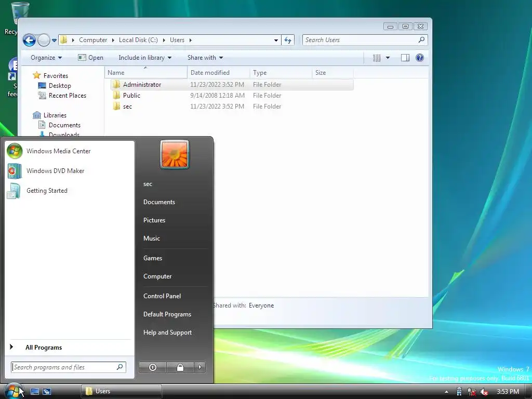The image size is (532, 399).
Task: Open the Share with menu
Action: point(205,58)
